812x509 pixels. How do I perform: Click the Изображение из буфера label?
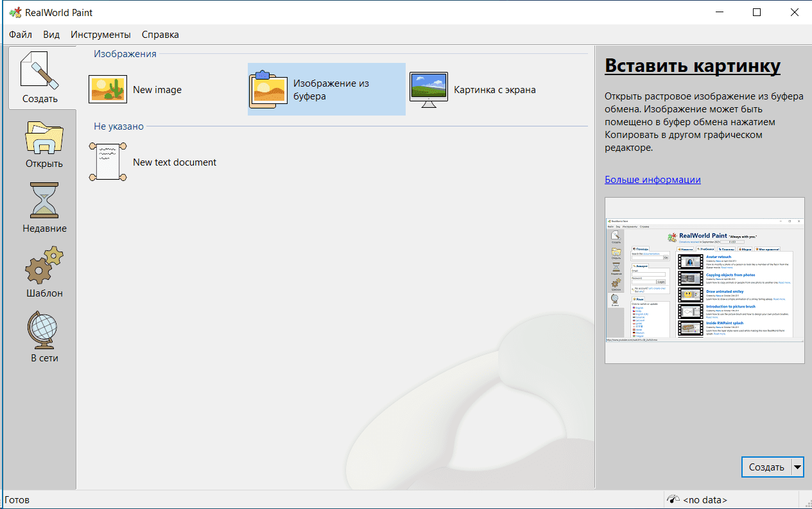[331, 90]
